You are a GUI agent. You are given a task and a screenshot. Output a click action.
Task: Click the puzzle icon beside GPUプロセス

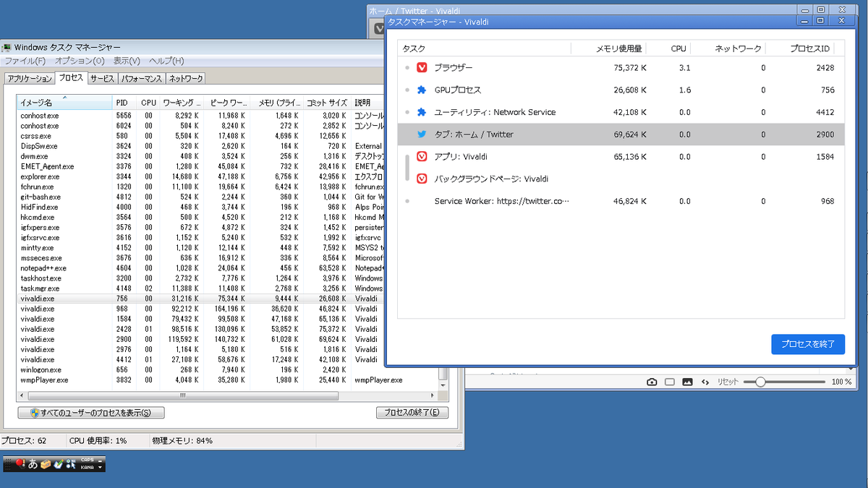tap(422, 90)
